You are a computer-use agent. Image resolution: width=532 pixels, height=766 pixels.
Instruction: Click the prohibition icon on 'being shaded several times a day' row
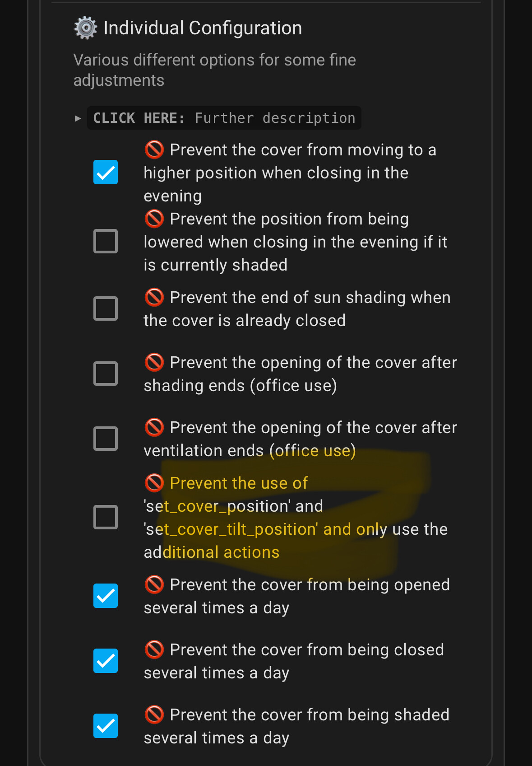154,714
